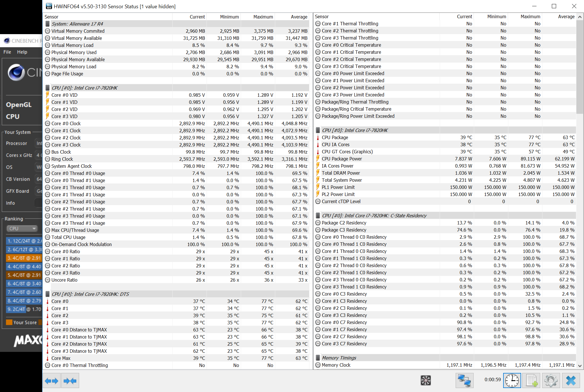584x392 pixels.
Task: Click the PL1 Power Limit lightning icon
Action: pos(318,187)
